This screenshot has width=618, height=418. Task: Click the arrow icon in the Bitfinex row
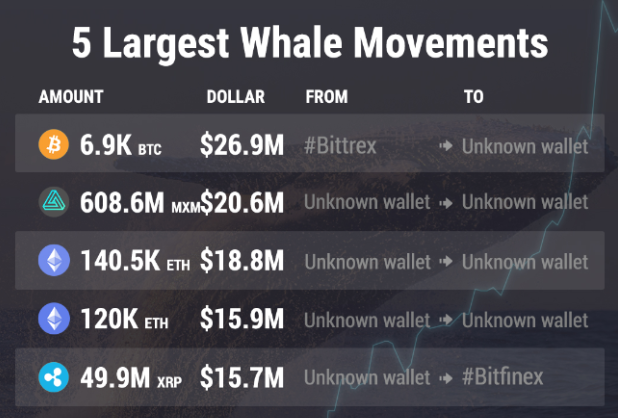pos(446,378)
